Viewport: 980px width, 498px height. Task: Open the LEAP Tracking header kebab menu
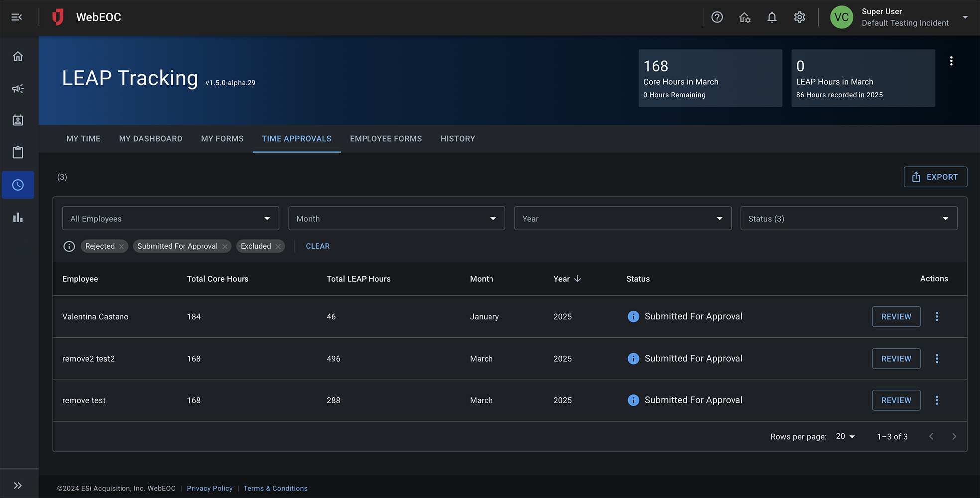tap(951, 61)
